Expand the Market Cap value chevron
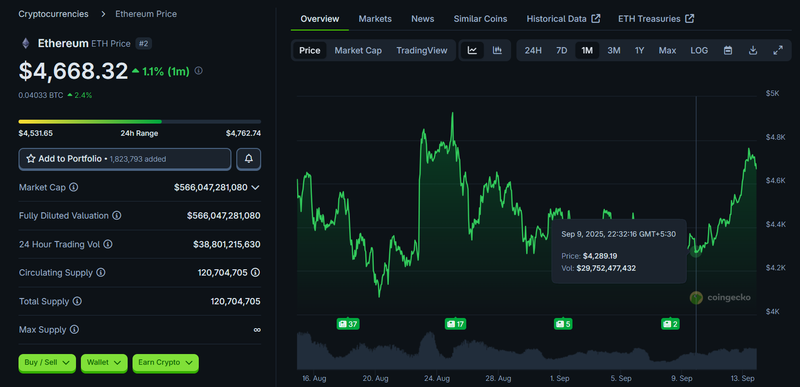Viewport: 800px width, 387px height. click(x=256, y=188)
